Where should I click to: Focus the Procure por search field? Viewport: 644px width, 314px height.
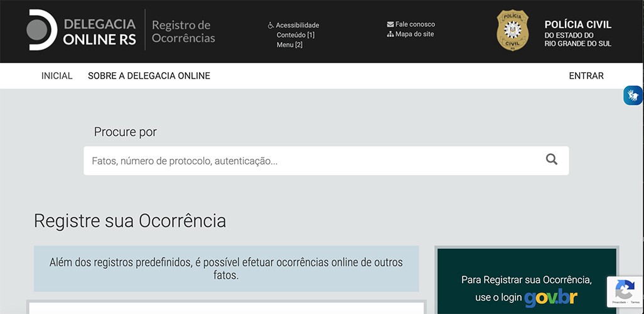(x=311, y=161)
